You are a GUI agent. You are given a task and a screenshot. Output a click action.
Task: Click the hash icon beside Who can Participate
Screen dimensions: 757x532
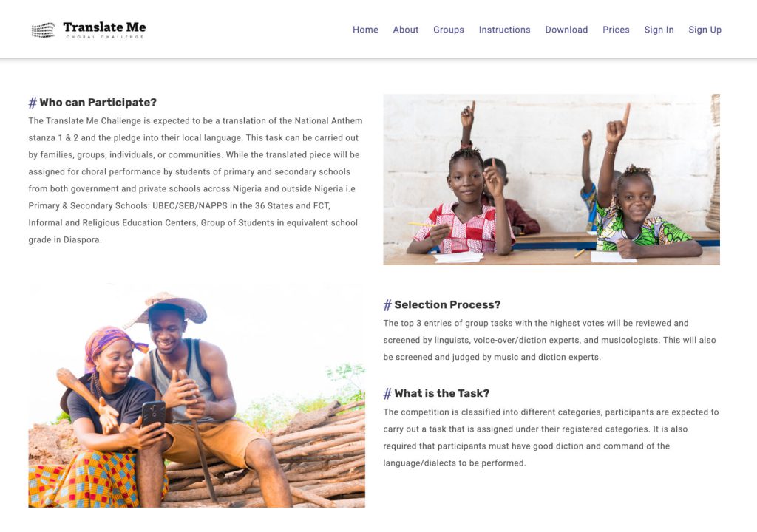pyautogui.click(x=33, y=103)
